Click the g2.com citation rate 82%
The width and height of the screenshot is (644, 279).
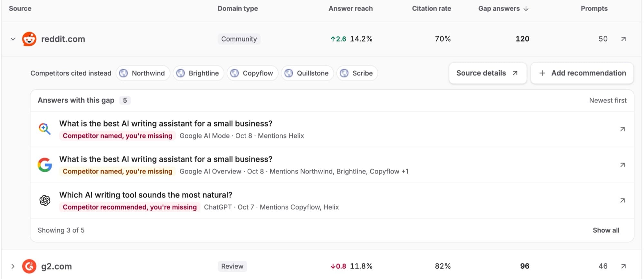coord(443,266)
